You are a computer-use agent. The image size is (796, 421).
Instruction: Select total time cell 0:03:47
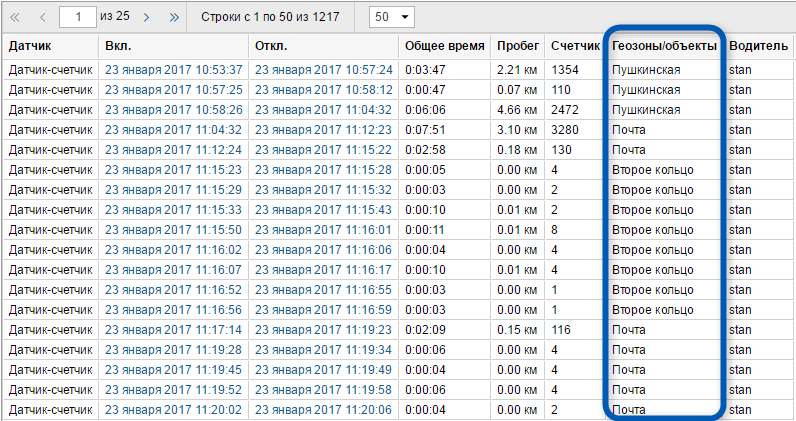(425, 70)
